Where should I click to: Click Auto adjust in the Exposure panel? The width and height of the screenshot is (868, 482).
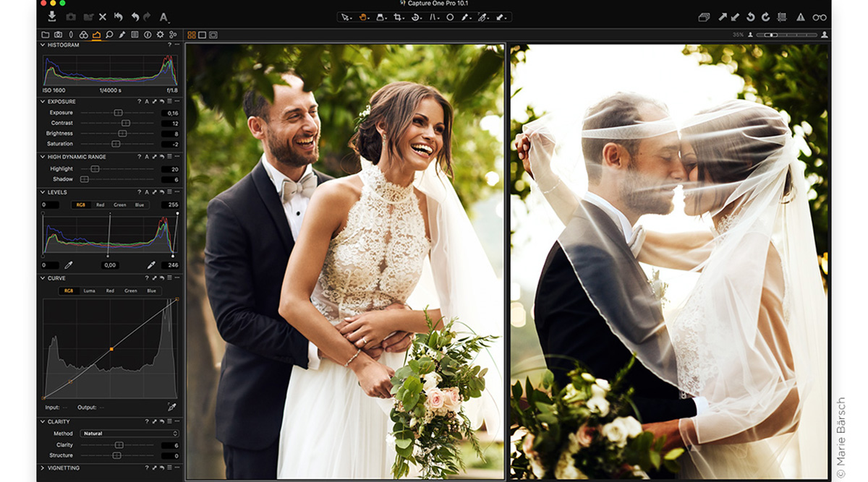coord(147,102)
